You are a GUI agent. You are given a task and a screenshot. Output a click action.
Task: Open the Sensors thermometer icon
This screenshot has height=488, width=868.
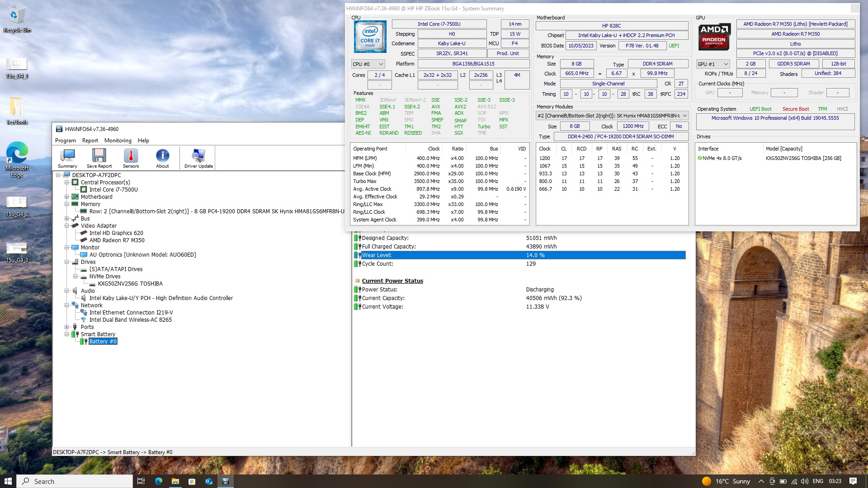[131, 158]
